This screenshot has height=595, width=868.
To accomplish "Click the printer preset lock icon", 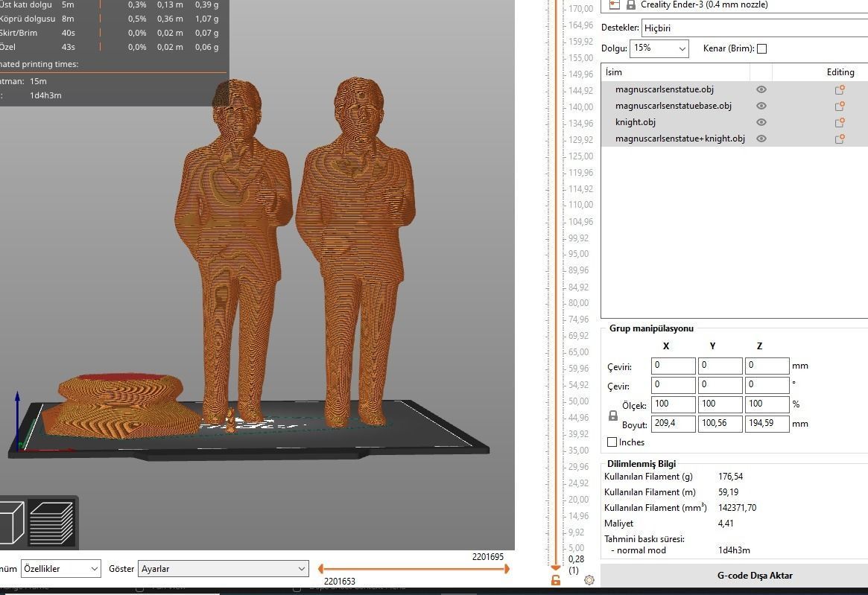I will click(x=630, y=5).
